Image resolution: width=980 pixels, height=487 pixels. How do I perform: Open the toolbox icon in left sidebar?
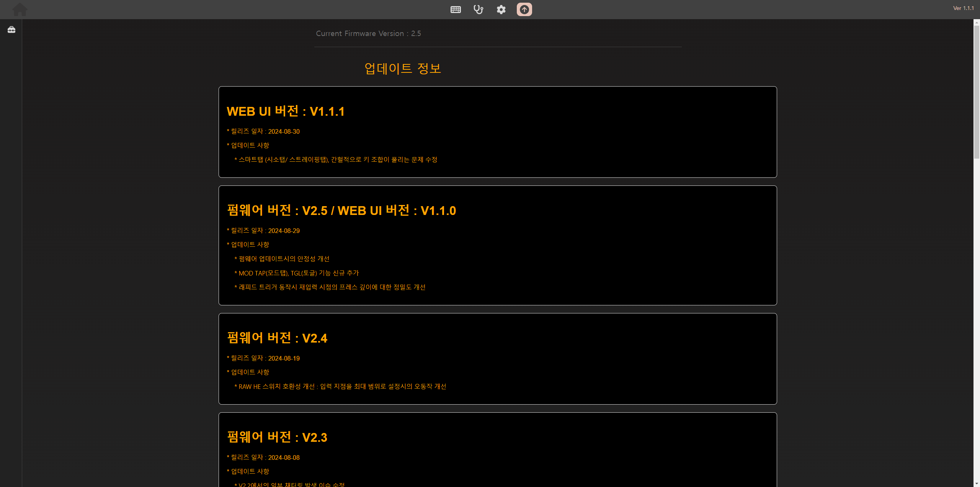point(11,30)
